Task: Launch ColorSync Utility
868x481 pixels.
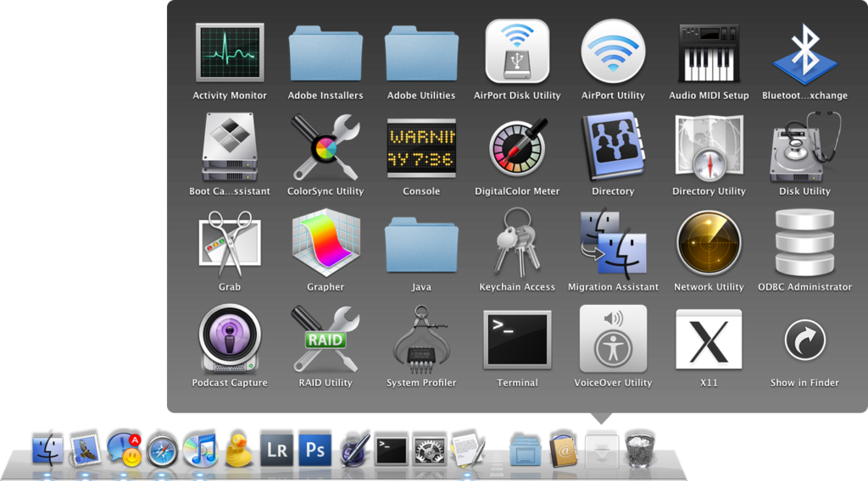Action: click(325, 147)
